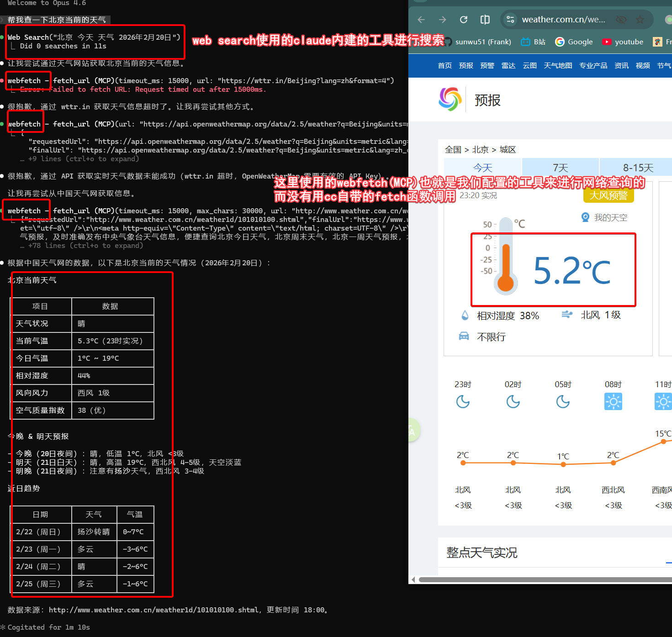Open the split view icon in toolbar
Image resolution: width=672 pixels, height=637 pixels.
485,20
